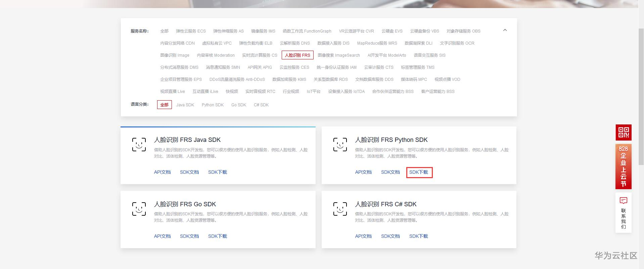Screen dimensions: 644x269
Task: Filter by 云硬盘备份 VBS
Action: [x=424, y=31]
